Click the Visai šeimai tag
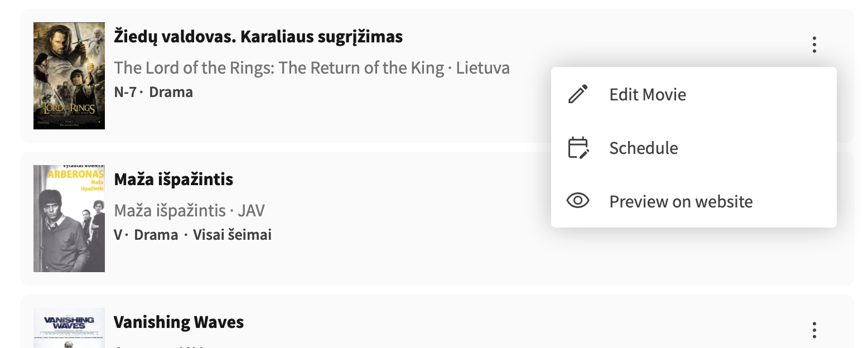Screen dimensions: 868x348 click(232, 235)
